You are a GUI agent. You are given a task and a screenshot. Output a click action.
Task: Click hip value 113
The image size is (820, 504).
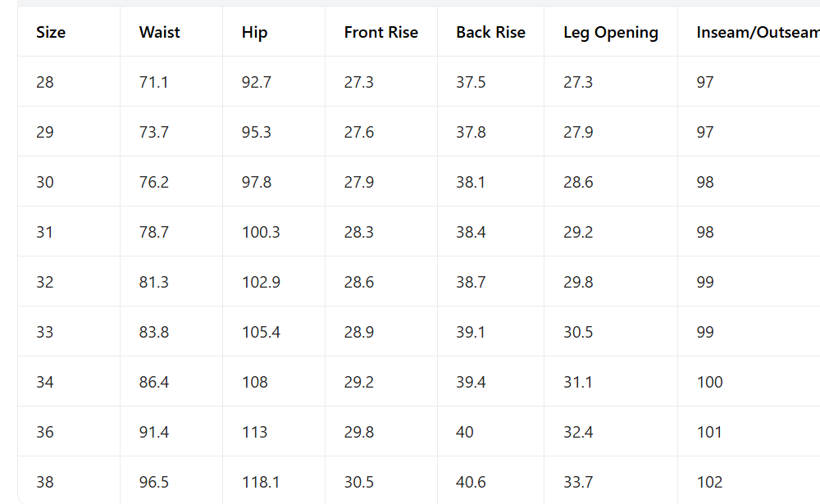[254, 433]
